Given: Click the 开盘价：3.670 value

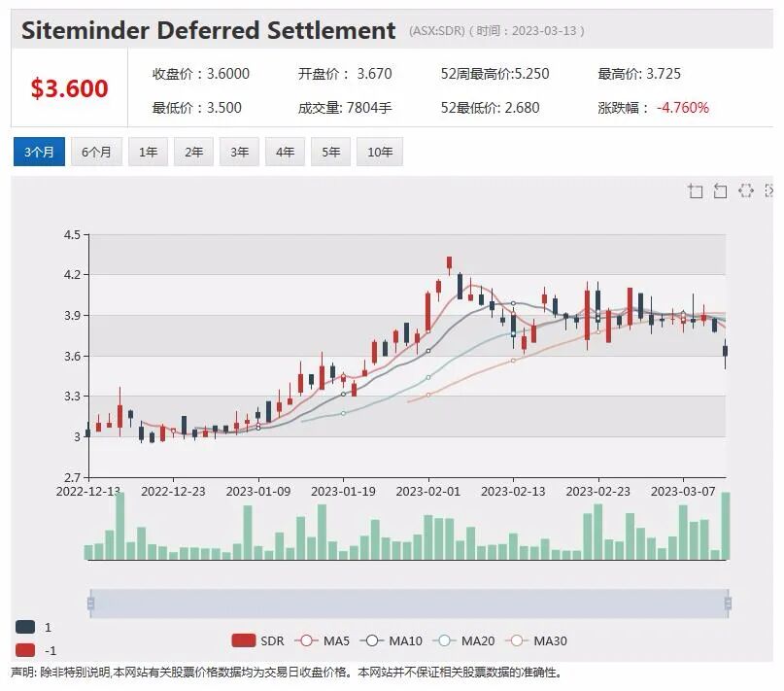Looking at the screenshot, I should (x=345, y=74).
